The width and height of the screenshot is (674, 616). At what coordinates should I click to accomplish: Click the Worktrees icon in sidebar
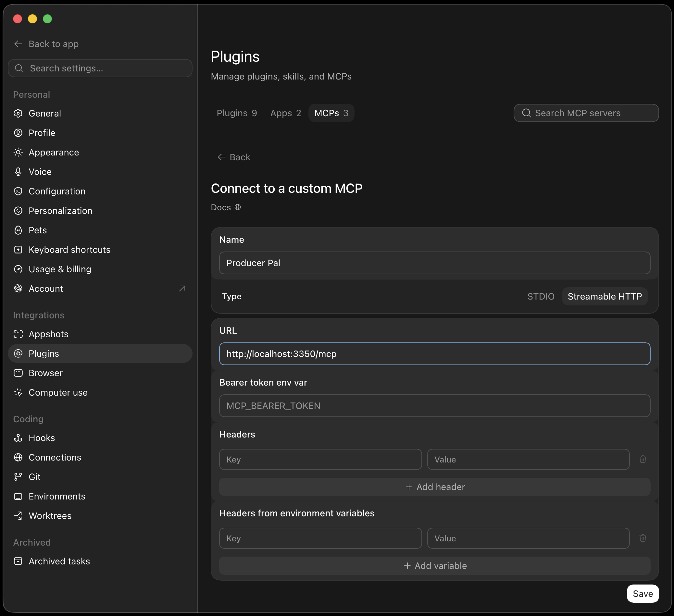pos(18,516)
